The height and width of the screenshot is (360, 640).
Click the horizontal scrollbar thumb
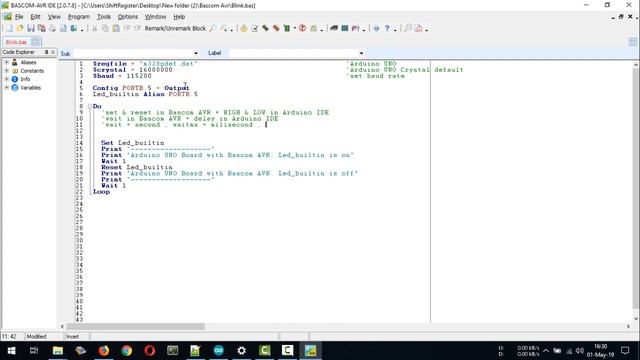135,327
